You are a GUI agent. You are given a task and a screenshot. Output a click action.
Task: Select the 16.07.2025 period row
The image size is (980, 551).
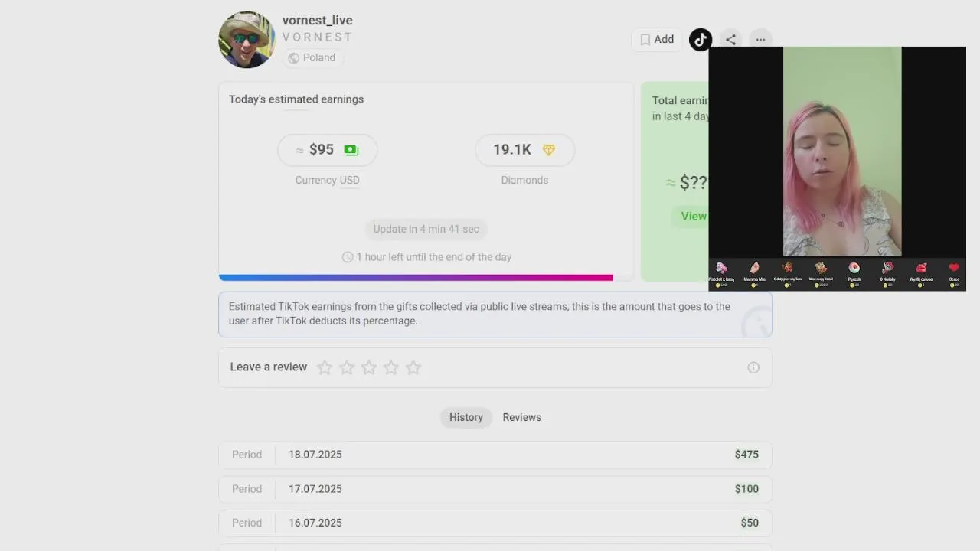coord(495,523)
